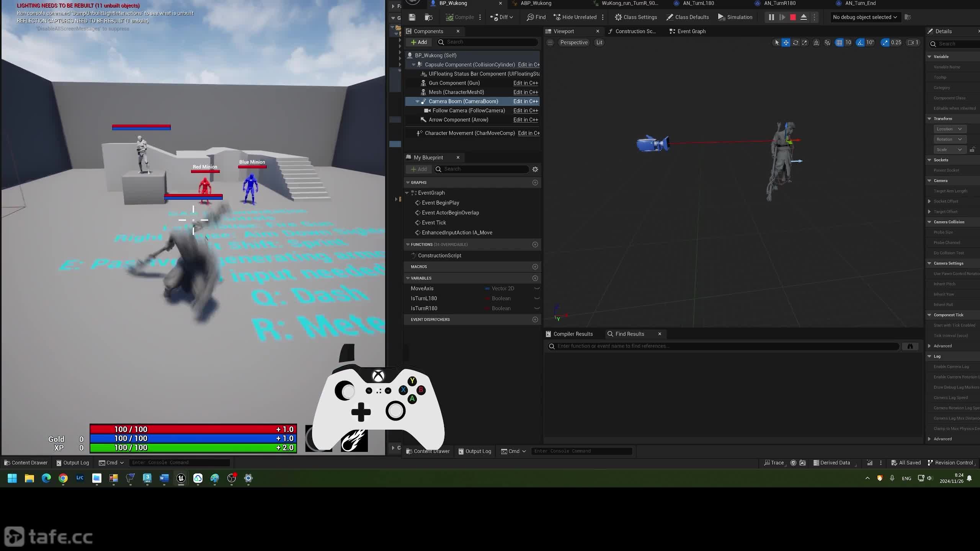The image size is (980, 551).
Task: Advance the simulation by one frame
Action: pos(782,17)
